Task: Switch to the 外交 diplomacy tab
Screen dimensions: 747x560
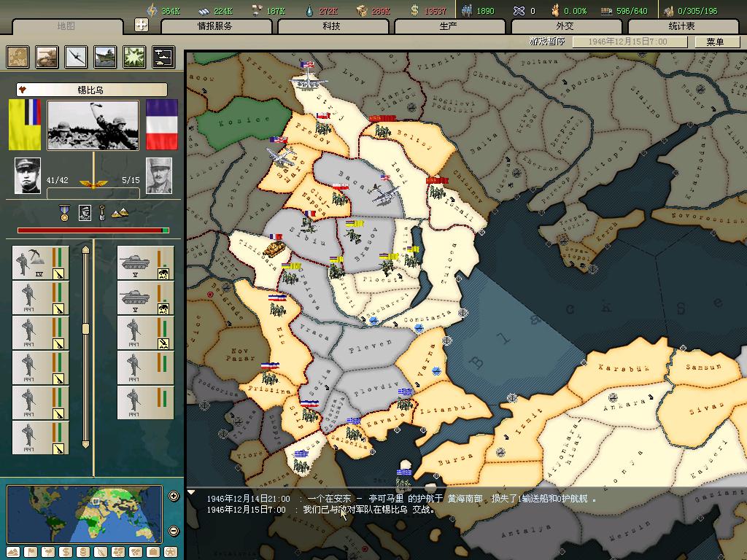Action: click(x=565, y=26)
